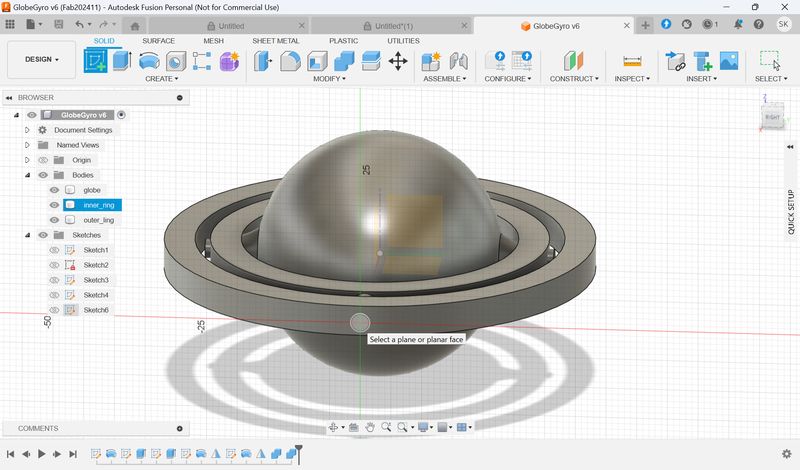The image size is (800, 470).
Task: Open the CREATE dropdown menu
Action: pos(161,79)
